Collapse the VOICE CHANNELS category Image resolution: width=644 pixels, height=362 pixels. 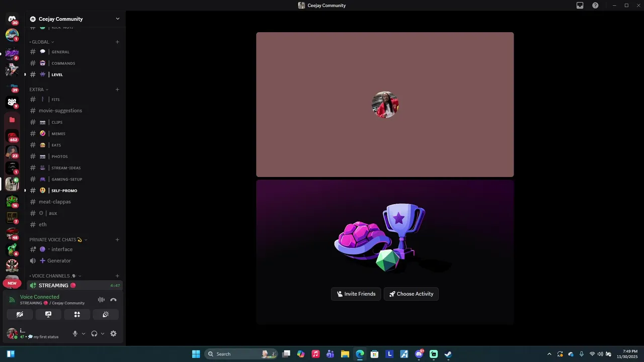point(55,276)
